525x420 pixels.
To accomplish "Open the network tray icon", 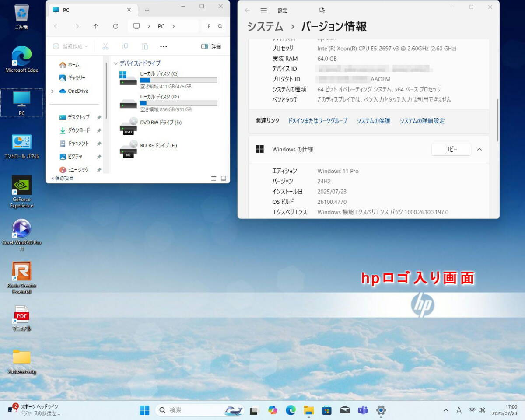I will tap(472, 410).
